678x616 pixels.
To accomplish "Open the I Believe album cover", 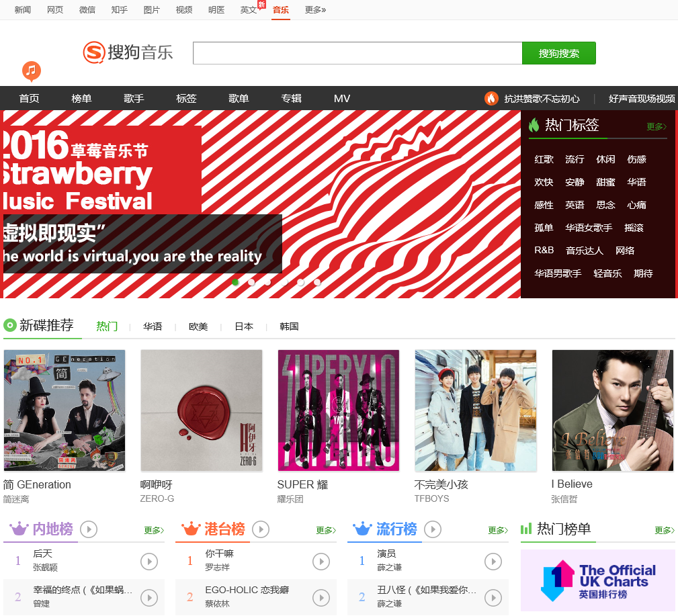I will [x=613, y=410].
